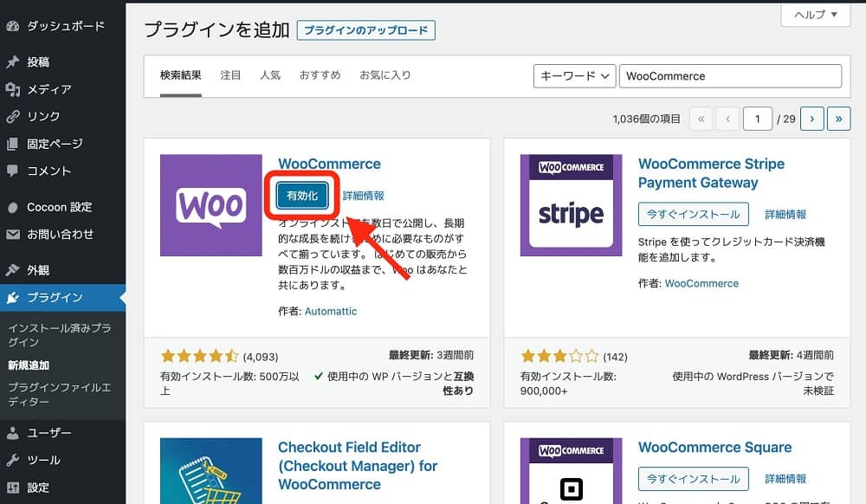Viewport: 866px width, 504px height.
Task: Install WooCommerce Stripe Payment Gateway now
Action: [x=693, y=214]
